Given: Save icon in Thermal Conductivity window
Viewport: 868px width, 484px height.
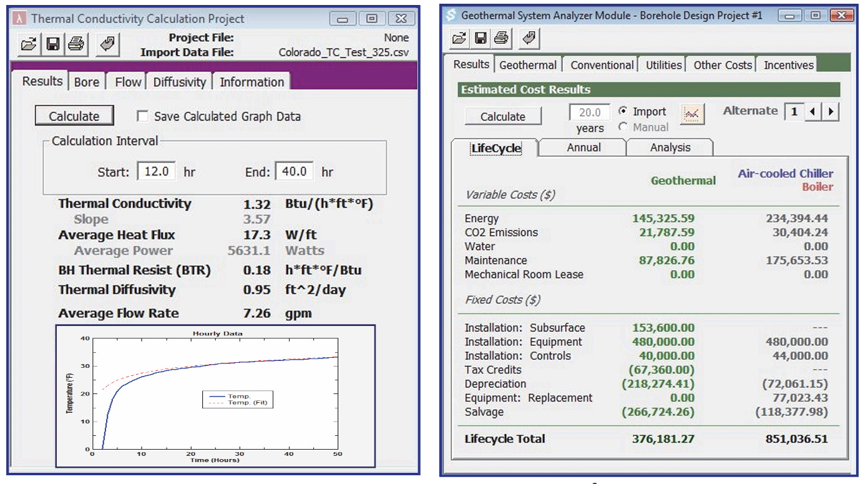Looking at the screenshot, I should (x=53, y=44).
